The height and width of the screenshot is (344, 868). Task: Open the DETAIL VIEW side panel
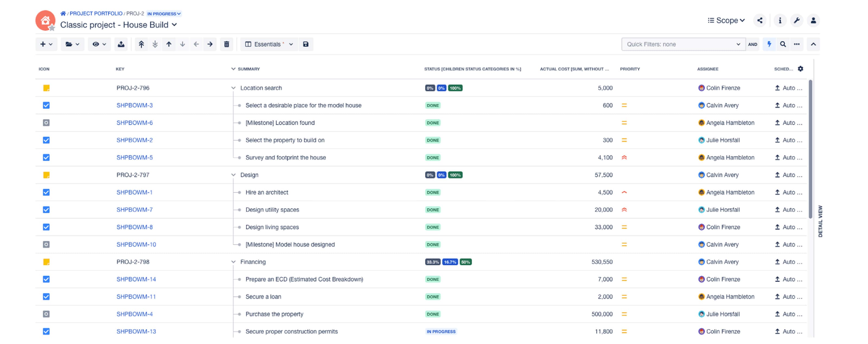[x=820, y=221]
